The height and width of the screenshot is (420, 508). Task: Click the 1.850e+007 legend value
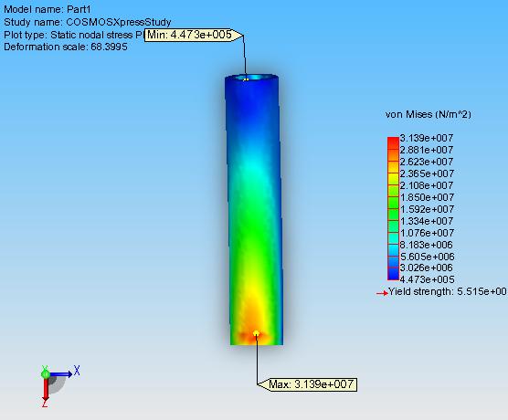[427, 197]
